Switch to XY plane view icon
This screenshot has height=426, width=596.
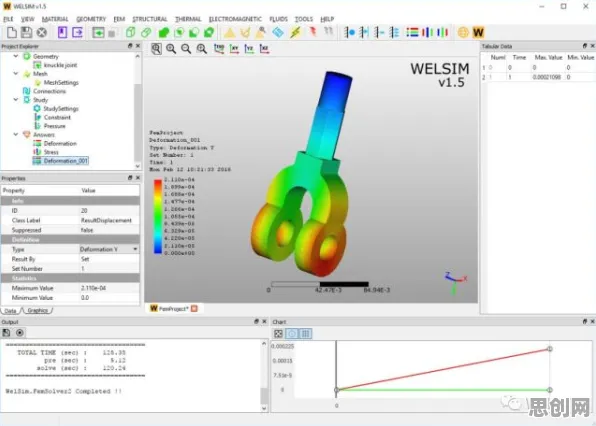click(x=234, y=49)
